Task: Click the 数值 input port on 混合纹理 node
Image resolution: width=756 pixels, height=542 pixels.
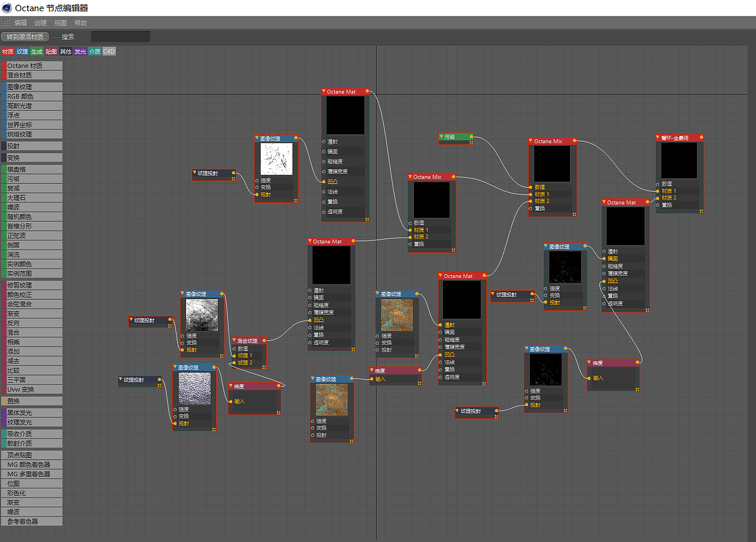Action: pos(233,348)
